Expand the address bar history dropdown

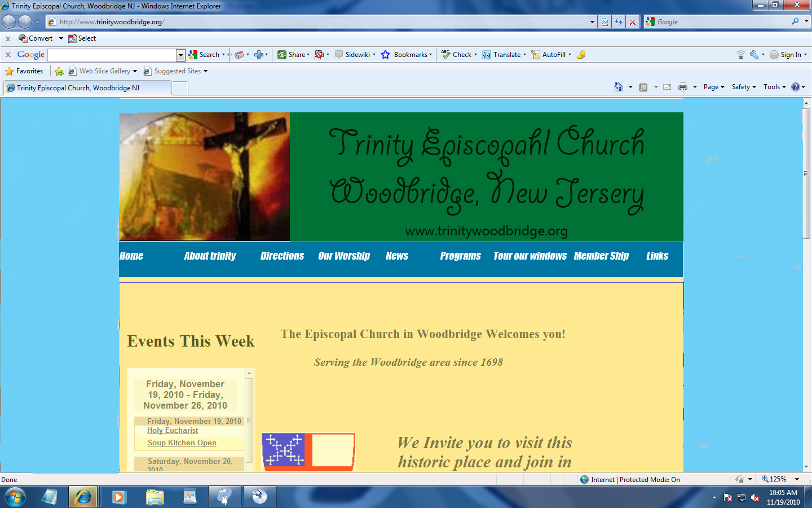(x=592, y=22)
